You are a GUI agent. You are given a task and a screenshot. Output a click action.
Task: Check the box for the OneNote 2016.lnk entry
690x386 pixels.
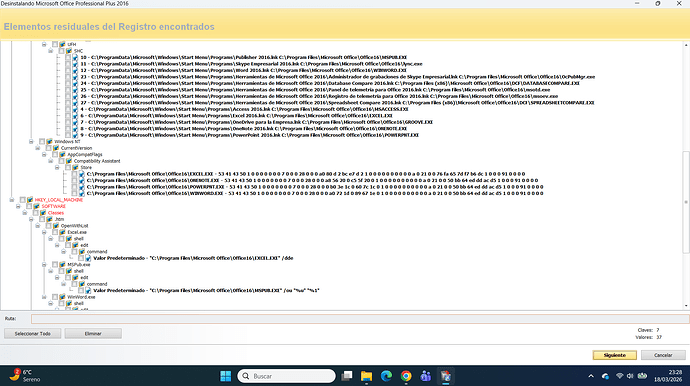68,129
